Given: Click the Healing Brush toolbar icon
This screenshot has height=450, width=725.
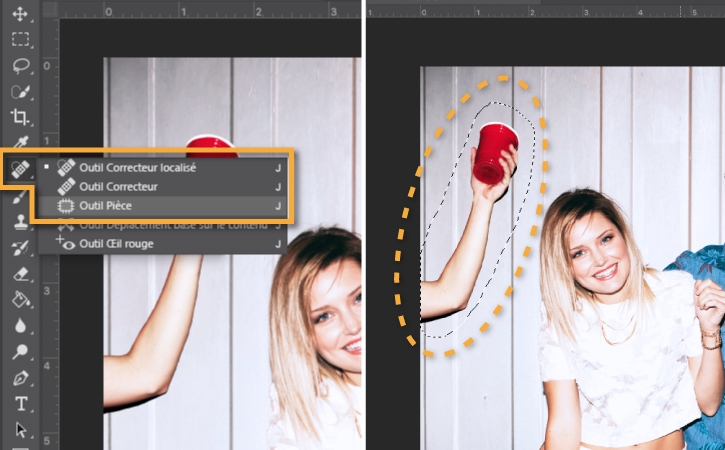Looking at the screenshot, I should click(x=20, y=169).
